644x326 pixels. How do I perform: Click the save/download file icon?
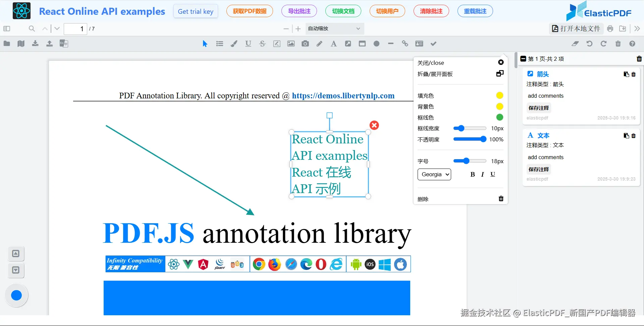[623, 29]
